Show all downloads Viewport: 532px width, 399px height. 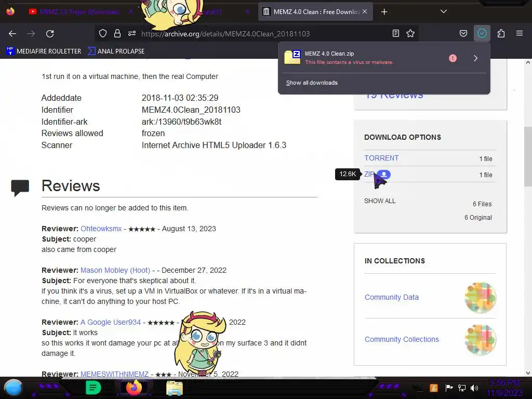(312, 83)
